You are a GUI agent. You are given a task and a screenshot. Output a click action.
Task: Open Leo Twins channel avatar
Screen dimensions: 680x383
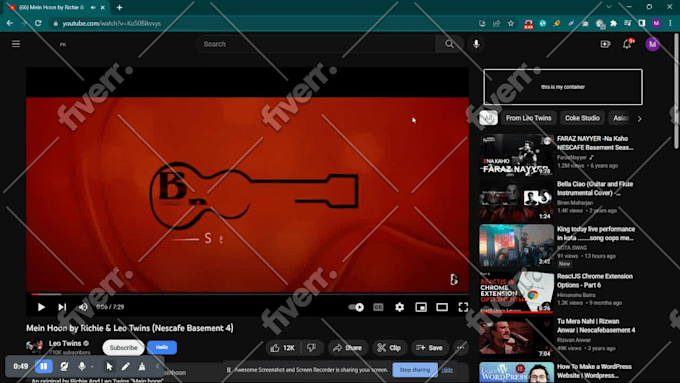[x=34, y=347]
